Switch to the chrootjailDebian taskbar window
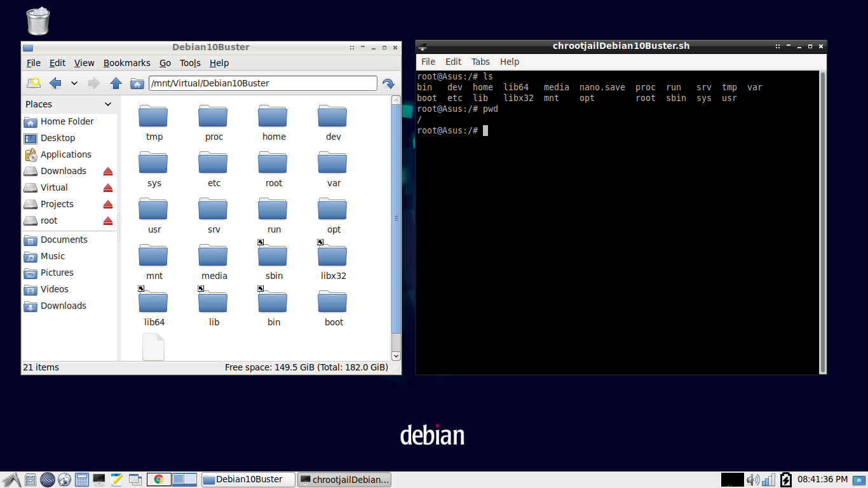Image resolution: width=868 pixels, height=488 pixels. (x=344, y=479)
